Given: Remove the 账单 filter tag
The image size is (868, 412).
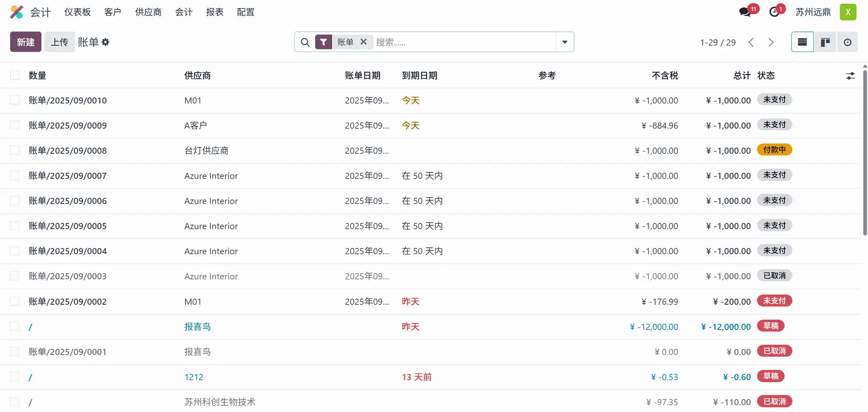Looking at the screenshot, I should click(363, 42).
